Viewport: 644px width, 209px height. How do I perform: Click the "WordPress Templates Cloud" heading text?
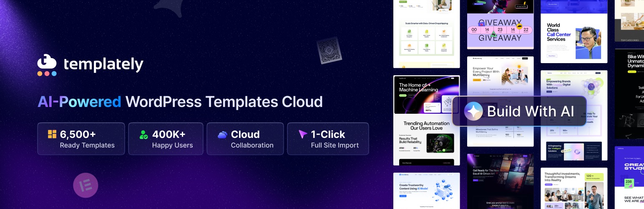click(x=224, y=102)
